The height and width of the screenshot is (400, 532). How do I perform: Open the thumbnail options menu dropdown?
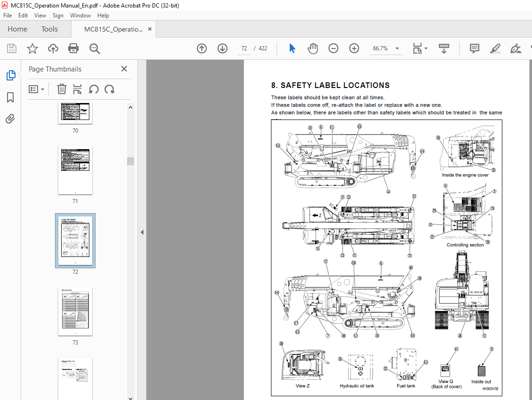[x=36, y=89]
